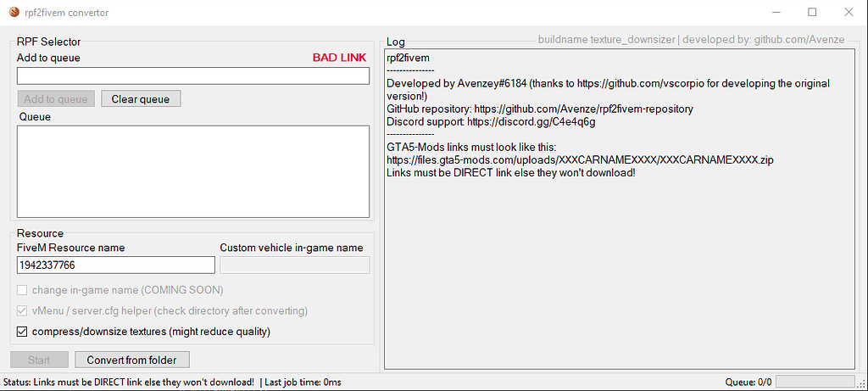
Task: Click the queue progress bar in status bar
Action: (x=815, y=383)
